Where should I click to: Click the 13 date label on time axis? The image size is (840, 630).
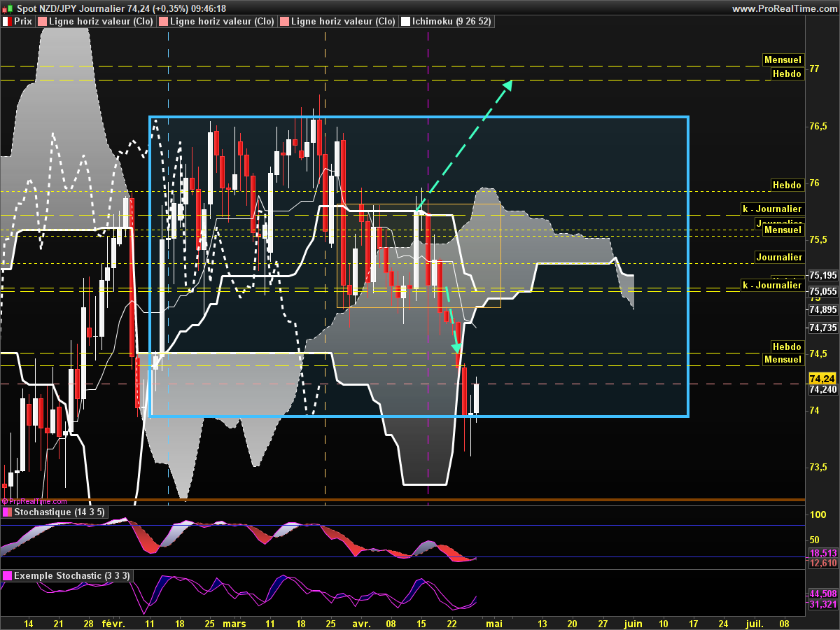point(542,623)
